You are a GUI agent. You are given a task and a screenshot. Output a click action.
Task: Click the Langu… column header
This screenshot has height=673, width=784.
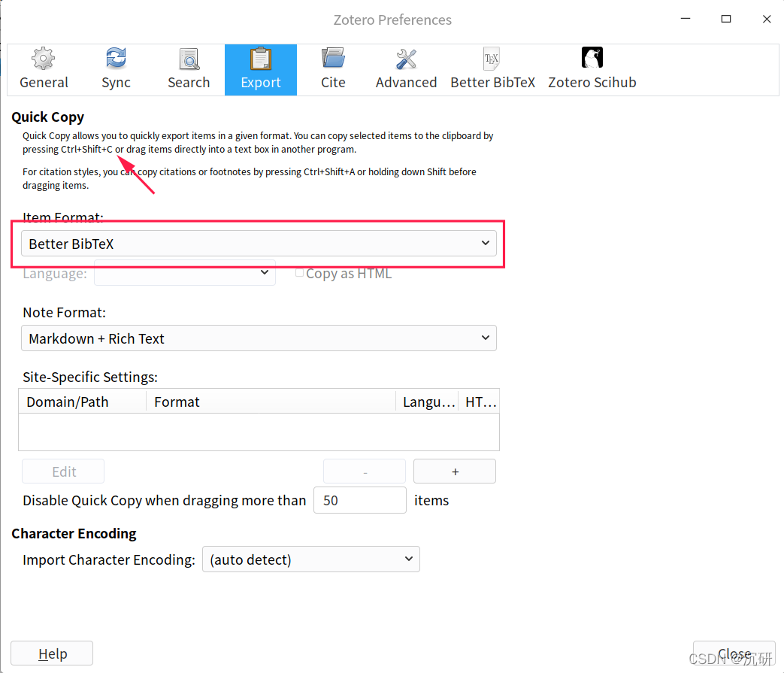tap(427, 402)
